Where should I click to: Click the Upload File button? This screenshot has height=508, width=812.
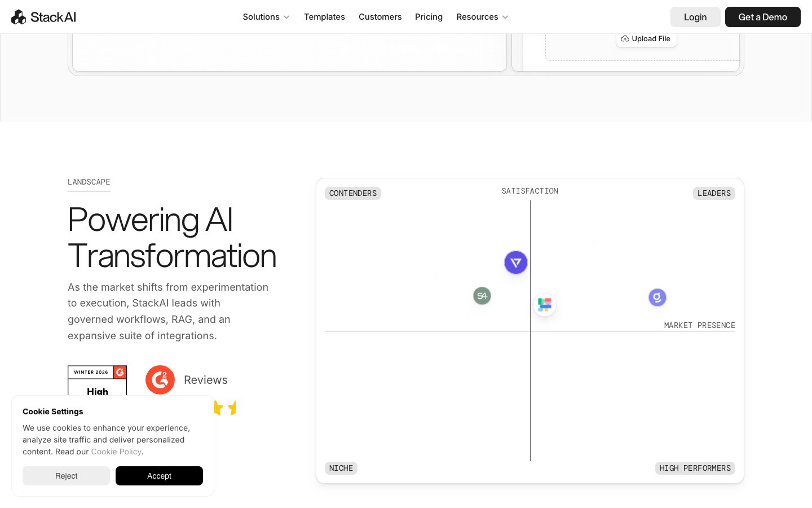pos(646,39)
